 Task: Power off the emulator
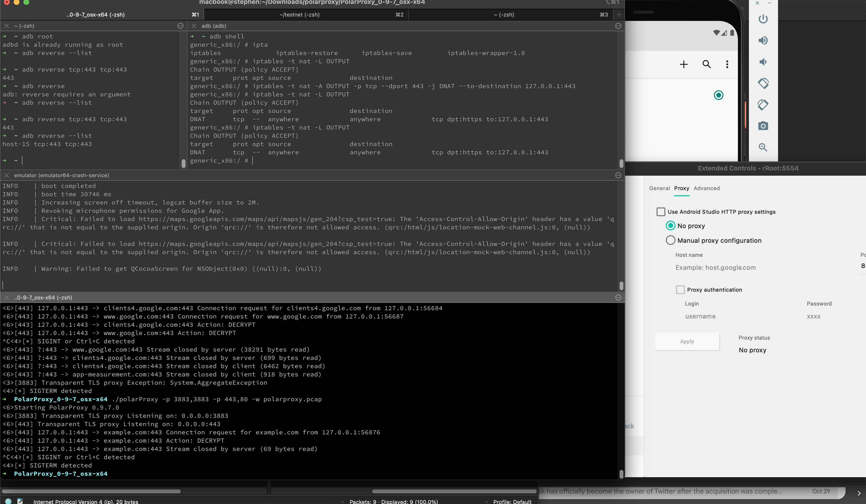[x=763, y=19]
